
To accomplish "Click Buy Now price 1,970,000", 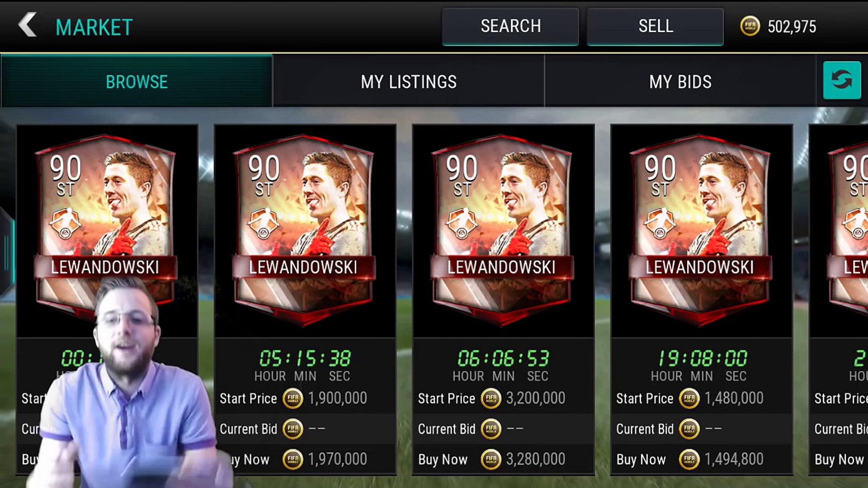I will 337,460.
